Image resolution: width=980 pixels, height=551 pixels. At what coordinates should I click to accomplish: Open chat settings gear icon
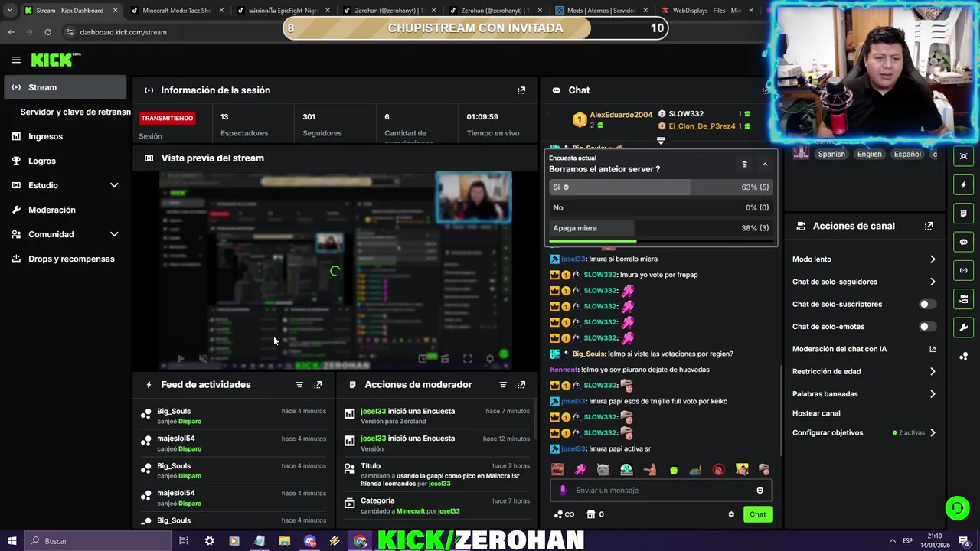[x=731, y=514]
